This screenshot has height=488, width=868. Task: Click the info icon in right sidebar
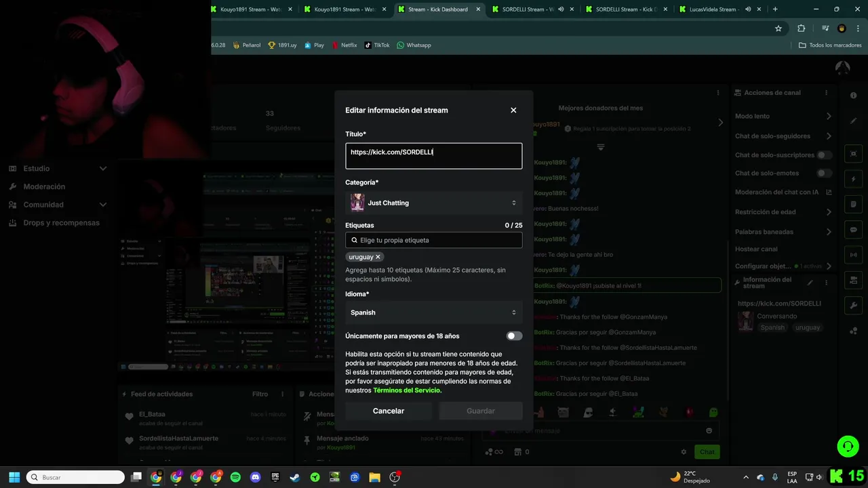click(x=854, y=96)
